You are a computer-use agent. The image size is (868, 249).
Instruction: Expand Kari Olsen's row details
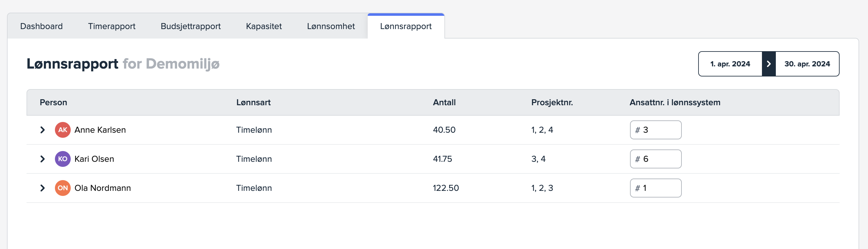click(43, 159)
